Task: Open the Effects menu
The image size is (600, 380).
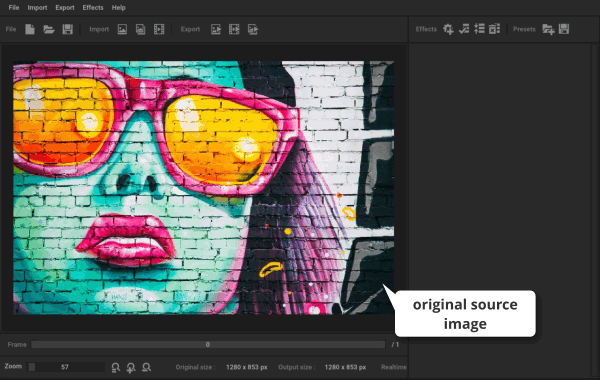Action: pyautogui.click(x=93, y=8)
